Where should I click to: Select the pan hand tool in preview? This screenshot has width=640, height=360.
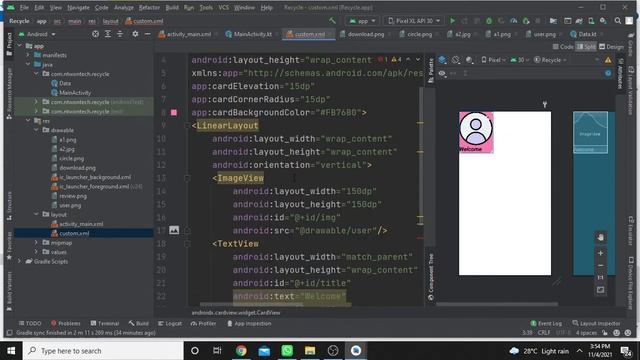click(x=600, y=237)
